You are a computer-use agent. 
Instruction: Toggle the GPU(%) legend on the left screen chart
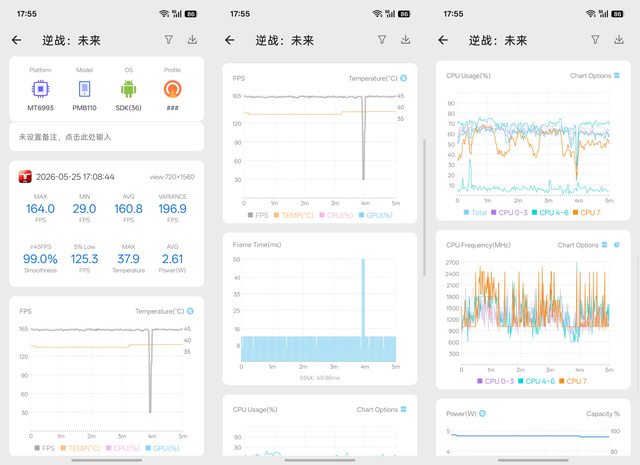point(162,448)
